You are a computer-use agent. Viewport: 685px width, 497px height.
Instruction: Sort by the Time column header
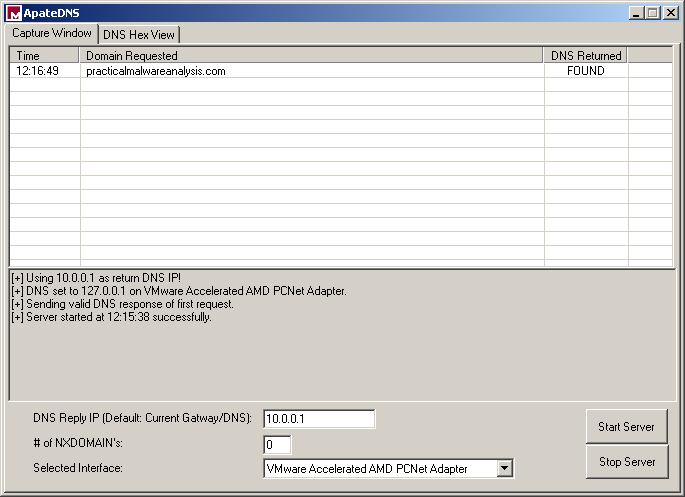[x=45, y=55]
